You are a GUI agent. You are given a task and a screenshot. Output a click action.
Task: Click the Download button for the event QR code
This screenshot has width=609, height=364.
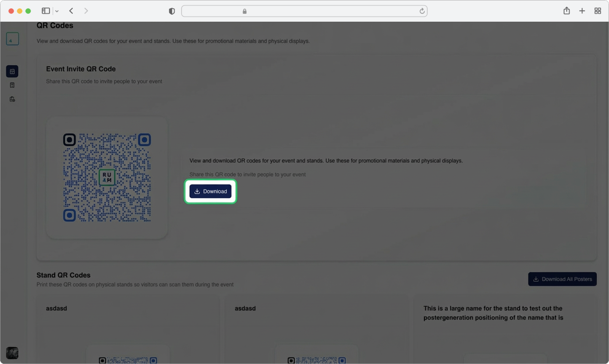210,191
